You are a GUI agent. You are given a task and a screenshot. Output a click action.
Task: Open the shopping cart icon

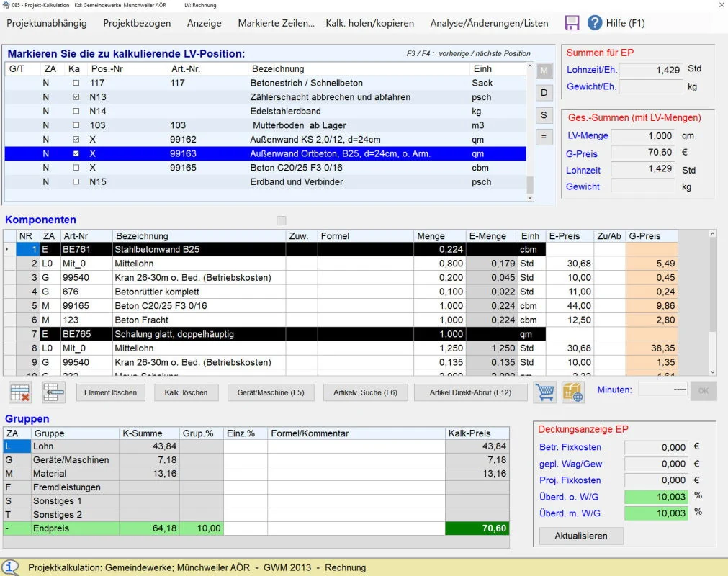coord(544,392)
